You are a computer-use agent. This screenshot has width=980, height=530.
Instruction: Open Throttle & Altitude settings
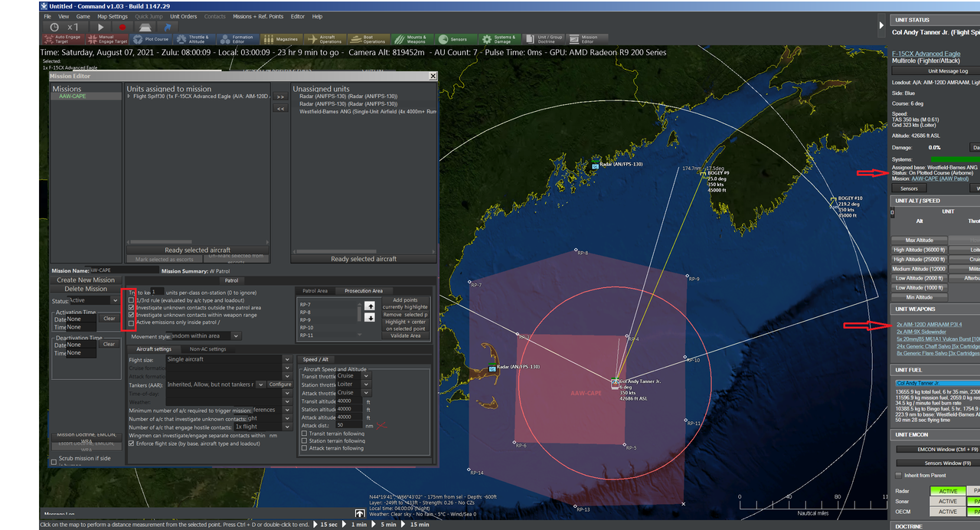(x=194, y=38)
